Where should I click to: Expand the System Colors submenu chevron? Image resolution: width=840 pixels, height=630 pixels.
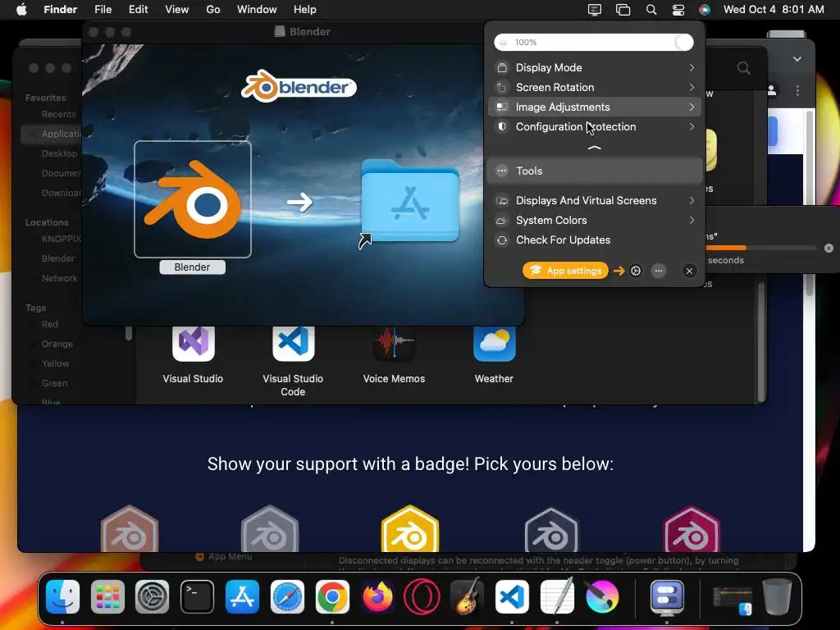(x=692, y=220)
